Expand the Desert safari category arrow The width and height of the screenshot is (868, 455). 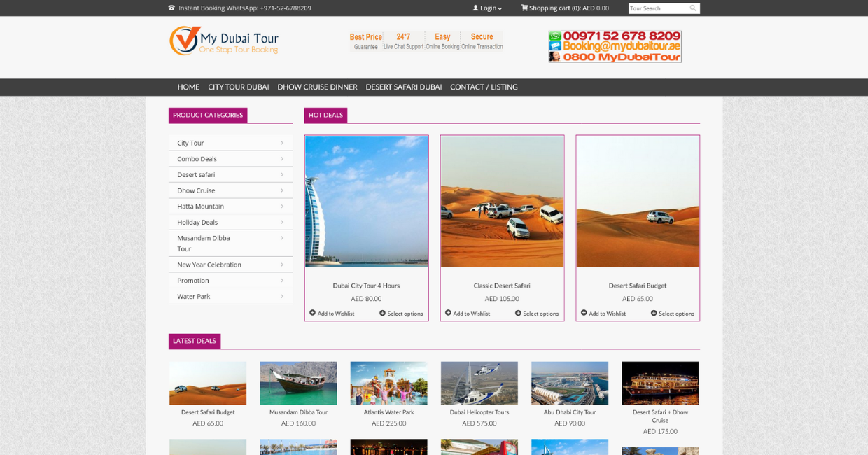[282, 174]
